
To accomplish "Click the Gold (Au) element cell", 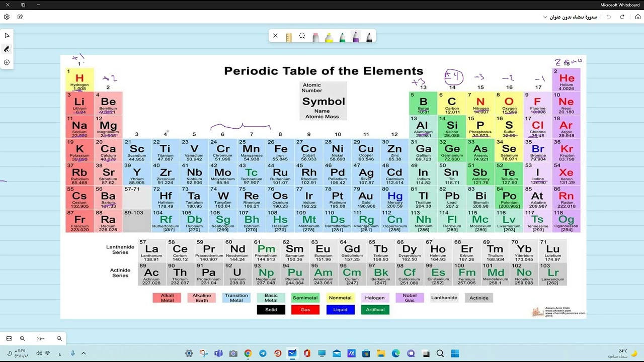I will pyautogui.click(x=366, y=198).
